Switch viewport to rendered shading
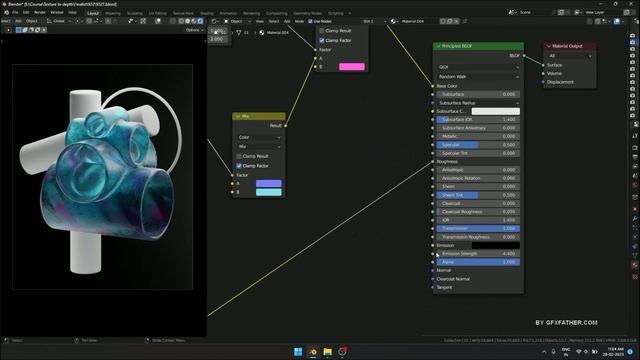The height and width of the screenshot is (360, 640). tap(200, 21)
